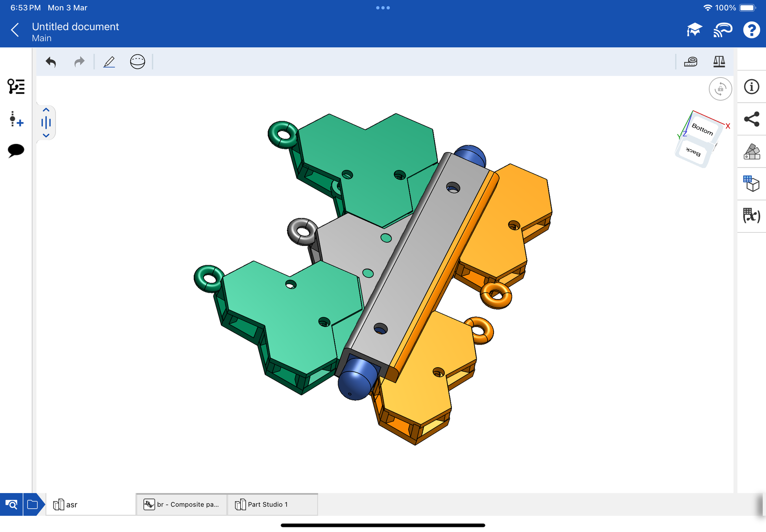Open the insert feature tools

[x=16, y=119]
